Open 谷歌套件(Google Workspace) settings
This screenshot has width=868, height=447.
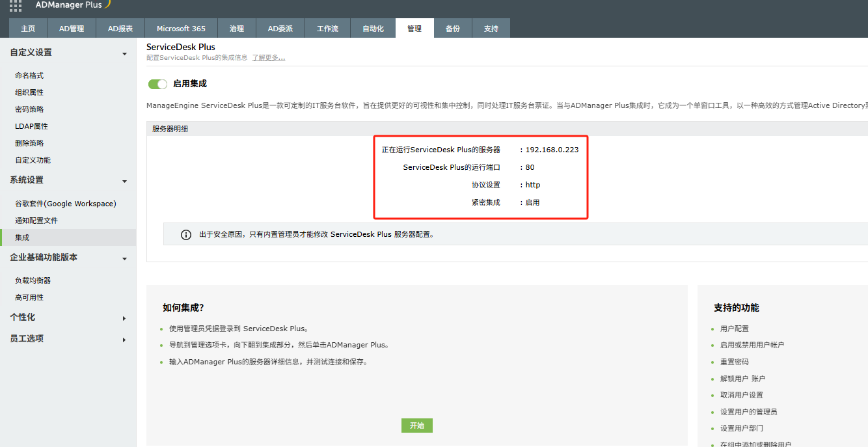pos(65,204)
